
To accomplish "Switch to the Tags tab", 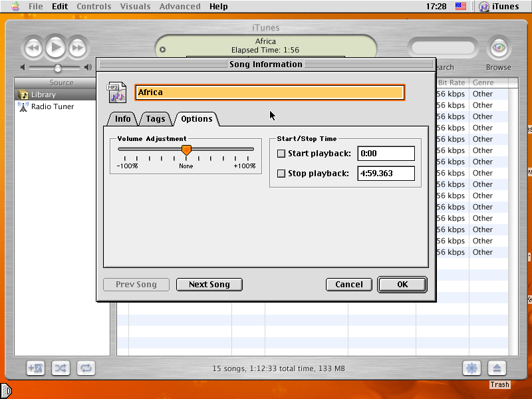I will click(x=156, y=119).
